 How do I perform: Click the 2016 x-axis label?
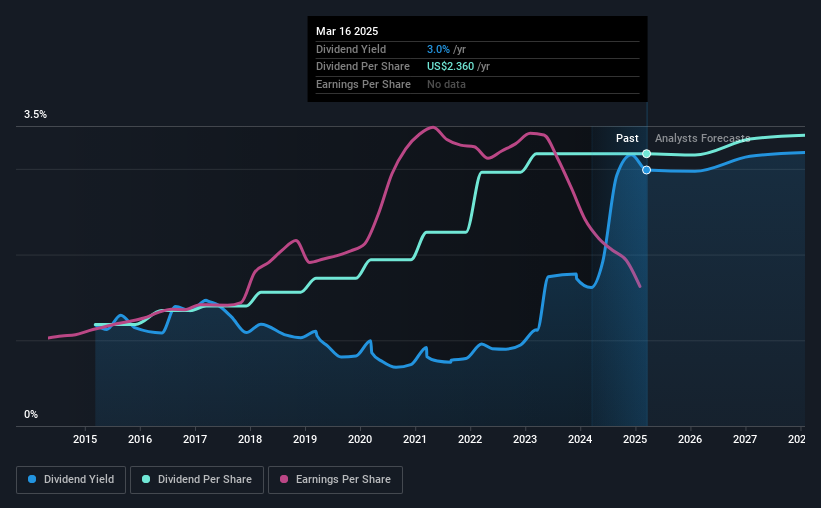pos(140,439)
